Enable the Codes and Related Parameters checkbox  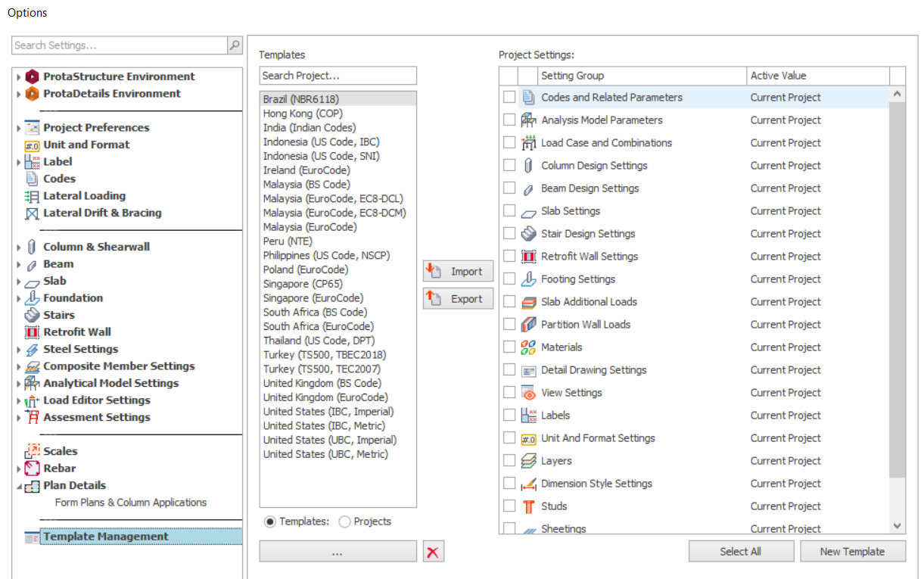click(x=509, y=98)
